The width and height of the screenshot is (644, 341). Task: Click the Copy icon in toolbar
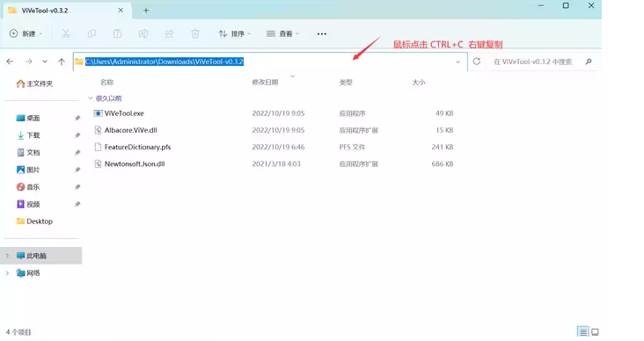point(91,33)
